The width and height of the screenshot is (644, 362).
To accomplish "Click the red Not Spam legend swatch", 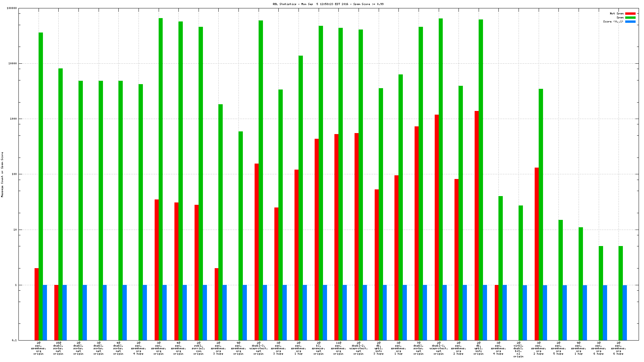I will coord(630,14).
